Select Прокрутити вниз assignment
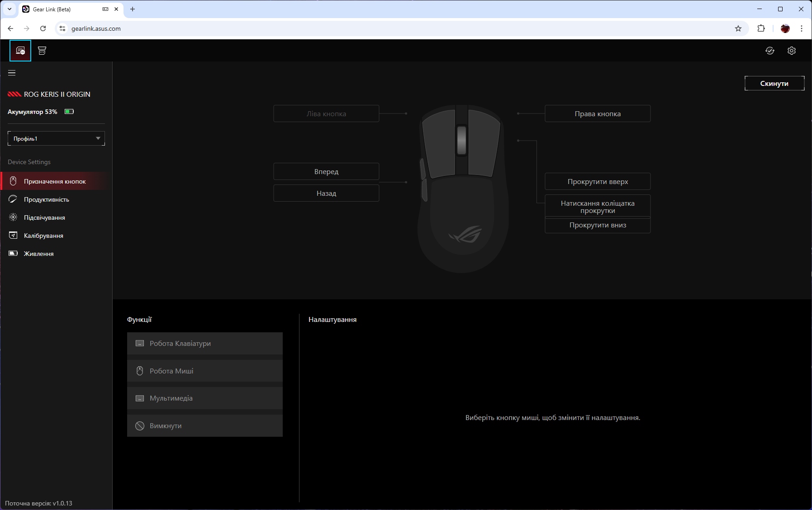The height and width of the screenshot is (510, 812). click(x=598, y=225)
